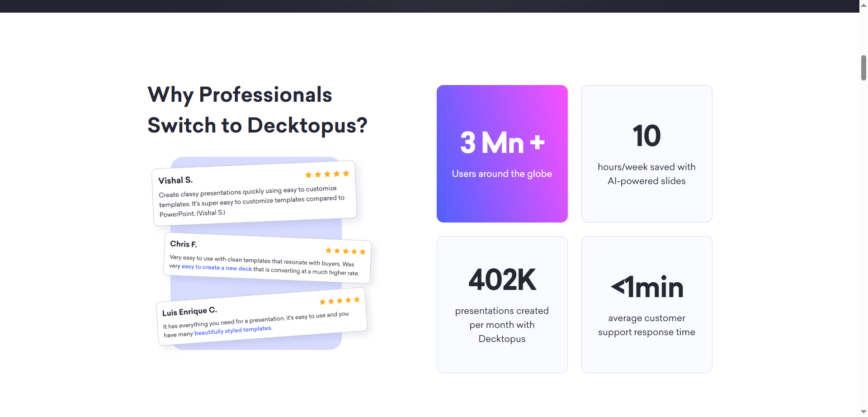This screenshot has height=417, width=868.
Task: Click the star rating on Chris F. review
Action: [345, 251]
